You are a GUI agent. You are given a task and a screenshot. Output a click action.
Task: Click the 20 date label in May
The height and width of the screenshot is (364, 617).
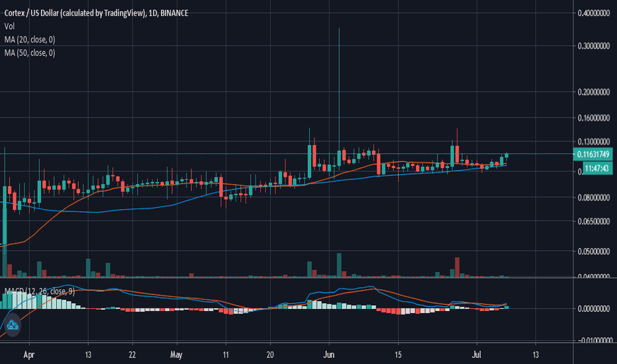pyautogui.click(x=270, y=355)
